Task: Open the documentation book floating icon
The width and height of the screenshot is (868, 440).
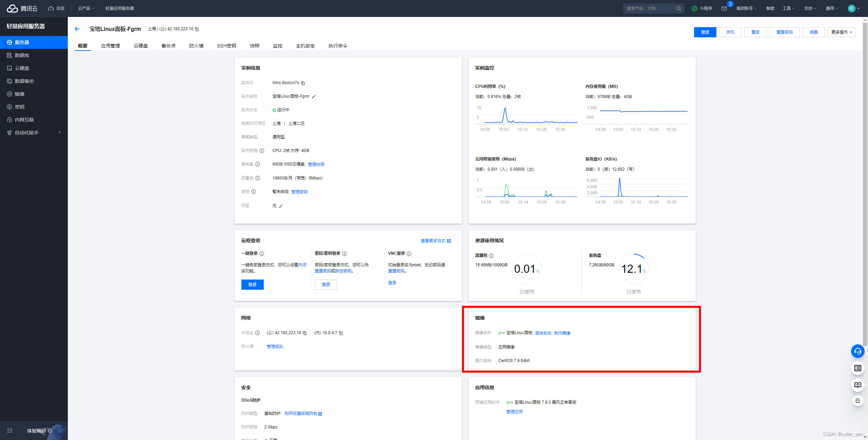Action: click(857, 385)
